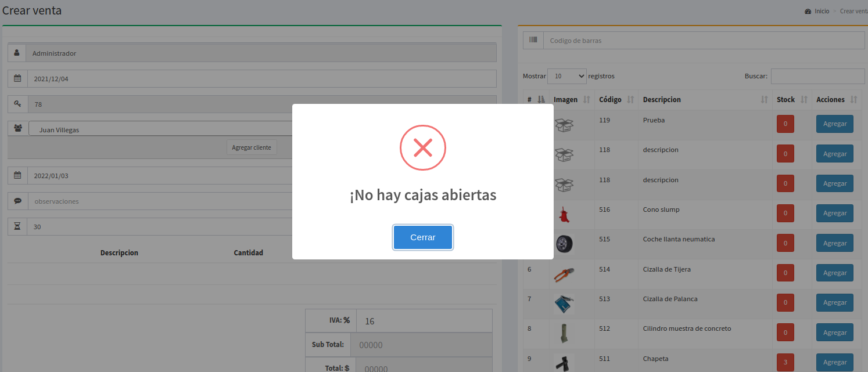Click the hourglass icon beside value 30
868x372 pixels.
[17, 226]
